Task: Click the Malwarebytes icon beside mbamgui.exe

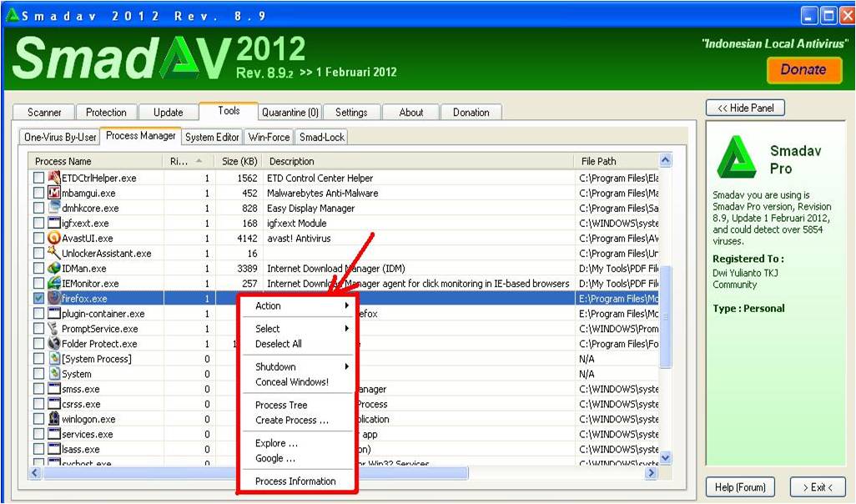Action: coord(54,193)
